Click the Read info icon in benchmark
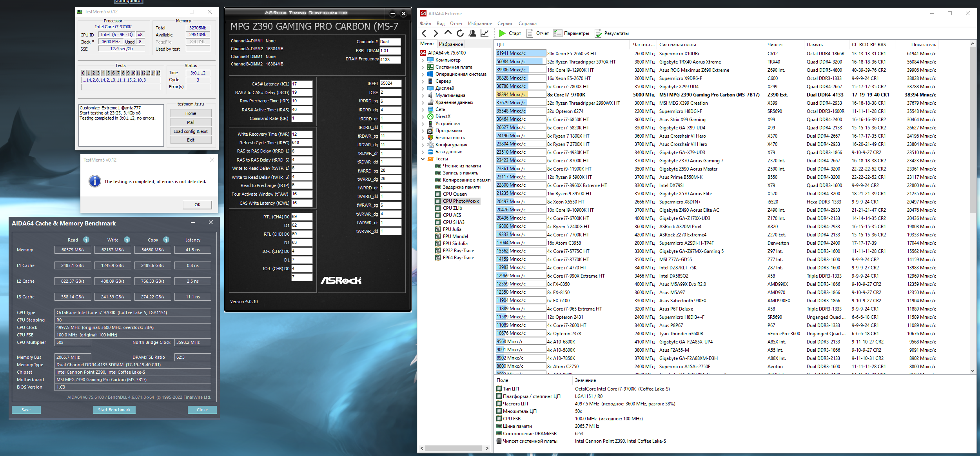The image size is (980, 456). coord(86,240)
